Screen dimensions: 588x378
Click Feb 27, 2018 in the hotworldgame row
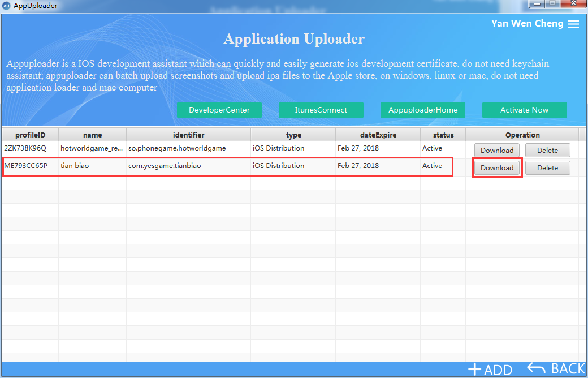point(358,148)
